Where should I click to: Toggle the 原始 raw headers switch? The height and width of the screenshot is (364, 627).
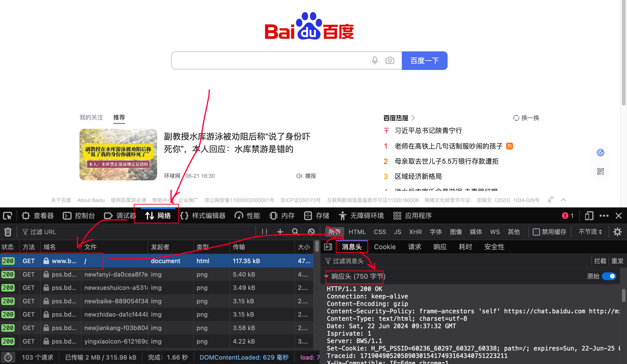pyautogui.click(x=609, y=276)
